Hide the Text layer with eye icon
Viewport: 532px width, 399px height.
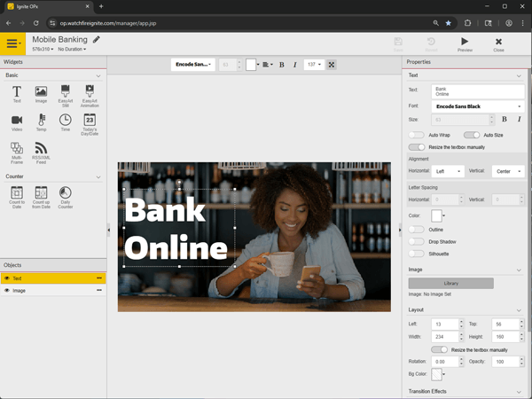tap(7, 278)
